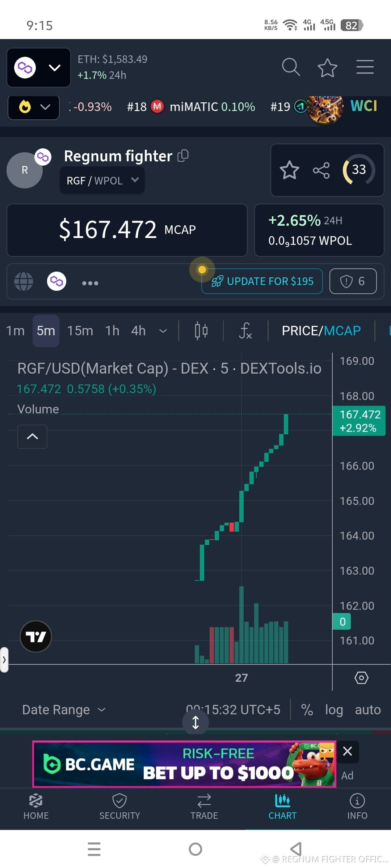The width and height of the screenshot is (391, 868).
Task: Expand more timeframes chevron
Action: tap(163, 331)
